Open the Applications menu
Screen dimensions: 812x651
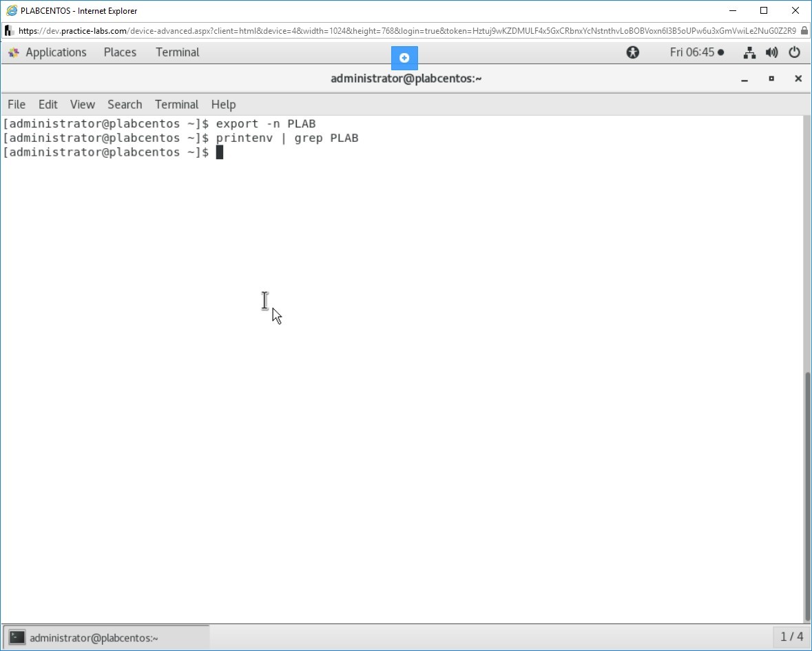click(x=56, y=52)
